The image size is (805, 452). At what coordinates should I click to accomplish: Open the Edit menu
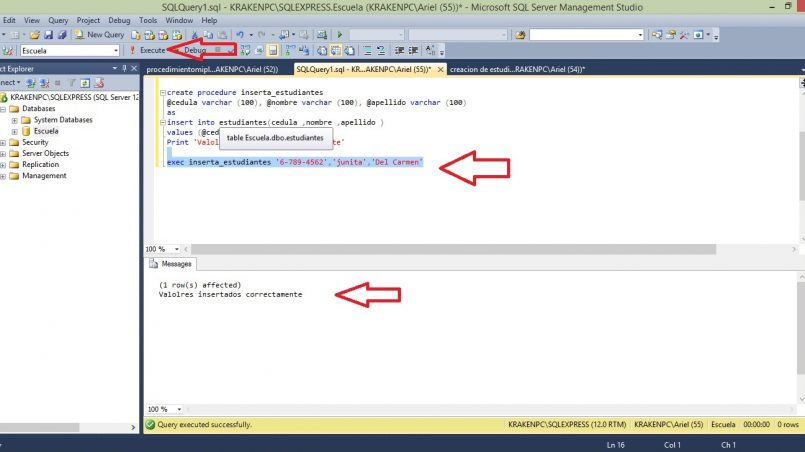(x=9, y=21)
